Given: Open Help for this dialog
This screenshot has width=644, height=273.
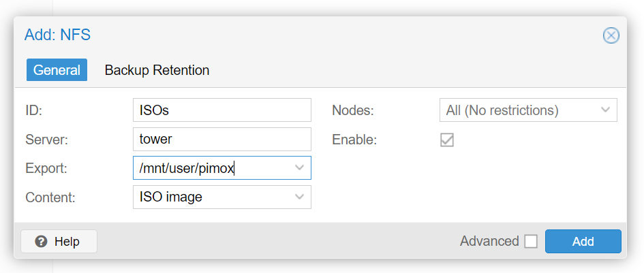Looking at the screenshot, I should (x=59, y=242).
